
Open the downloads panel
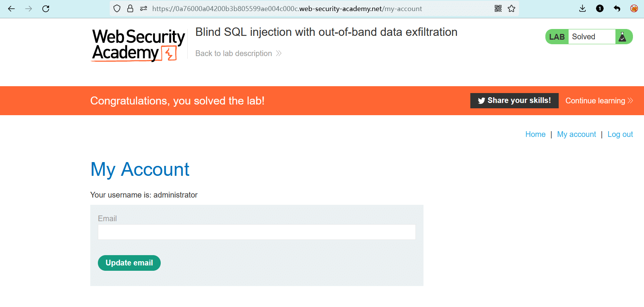(x=582, y=9)
